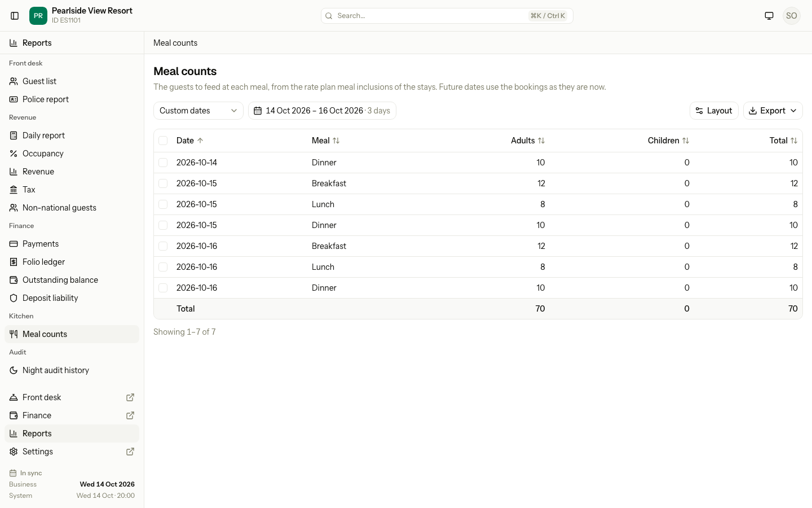Collapse the sidebar panel toggle icon
The height and width of the screenshot is (508, 812).
15,16
